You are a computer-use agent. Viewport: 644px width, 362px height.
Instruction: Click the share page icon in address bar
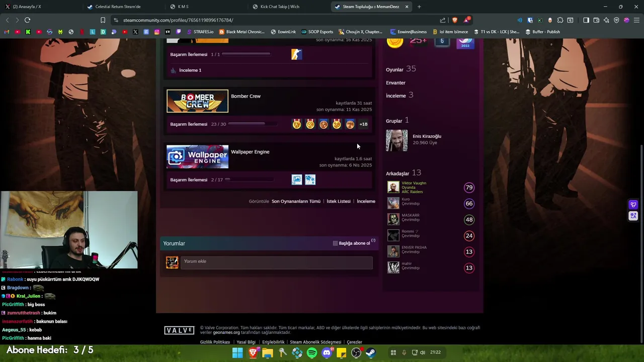[x=443, y=20]
